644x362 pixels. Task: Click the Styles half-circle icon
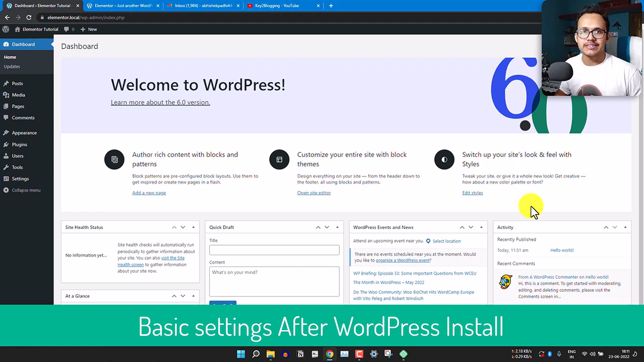pyautogui.click(x=444, y=160)
